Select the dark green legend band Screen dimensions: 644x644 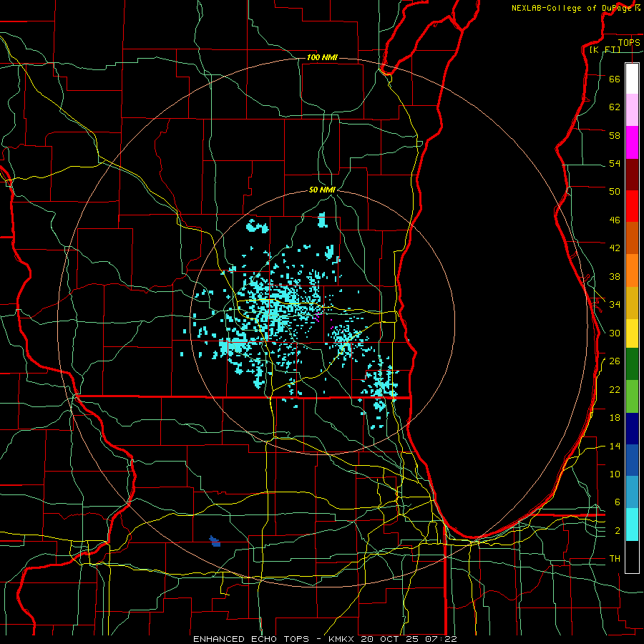click(632, 364)
